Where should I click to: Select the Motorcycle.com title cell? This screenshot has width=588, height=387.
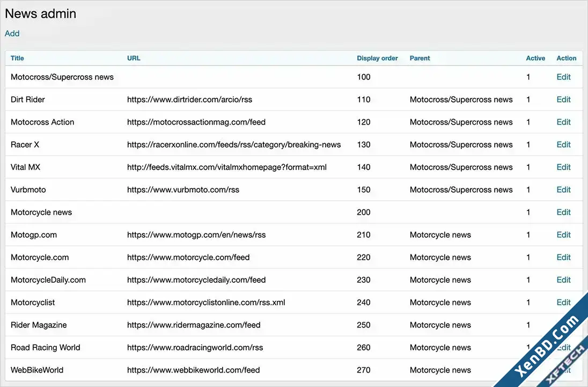click(40, 257)
